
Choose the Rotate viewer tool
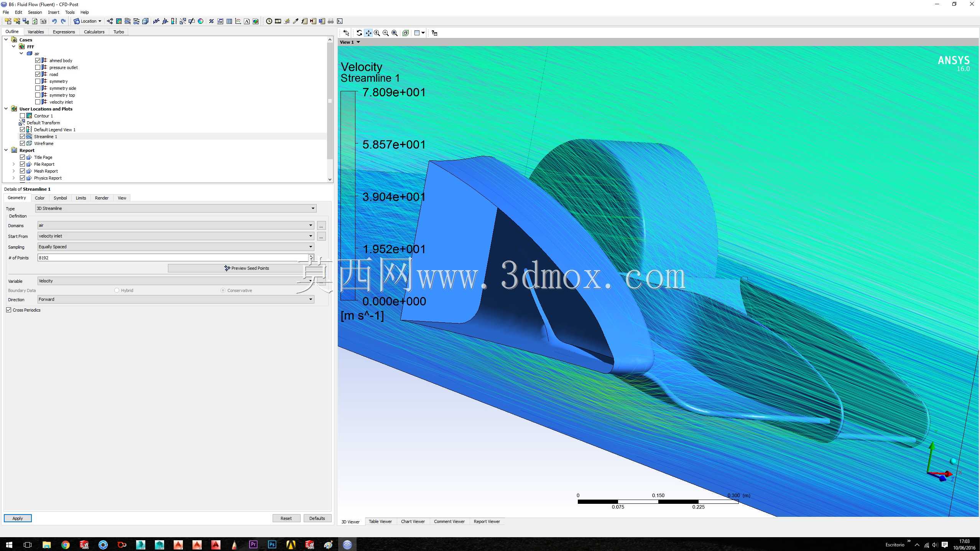(359, 33)
